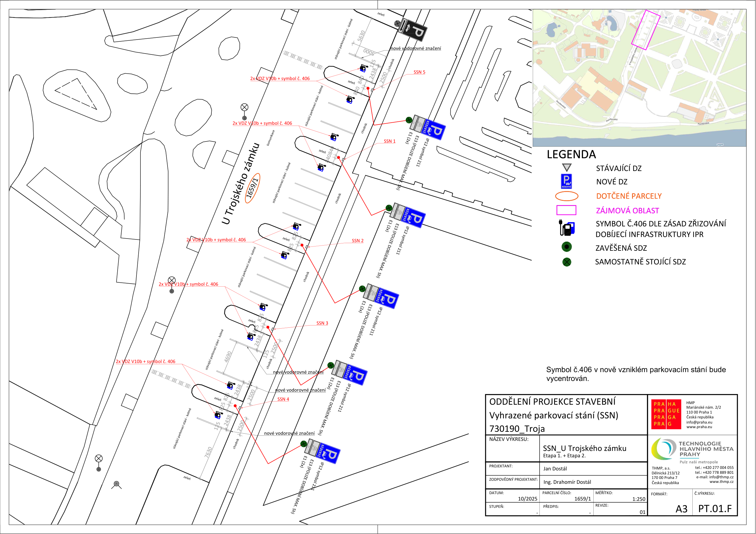Click the STÁVAJÍCÍ DZ triangle symbol in legend
The width and height of the screenshot is (756, 534).
(x=566, y=167)
